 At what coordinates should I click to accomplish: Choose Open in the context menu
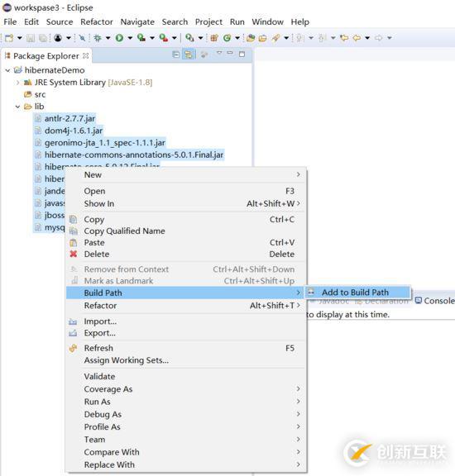click(x=186, y=191)
